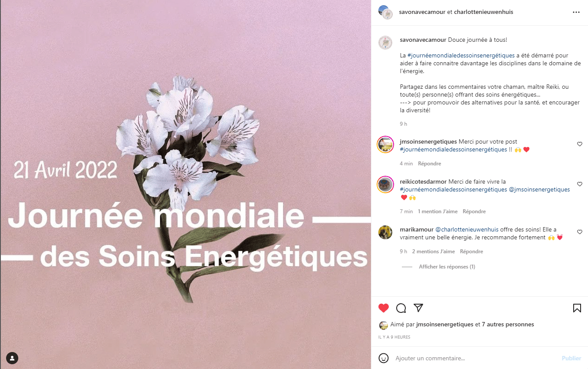Unlike the post with the red heart
588x369 pixels.
pyautogui.click(x=384, y=308)
